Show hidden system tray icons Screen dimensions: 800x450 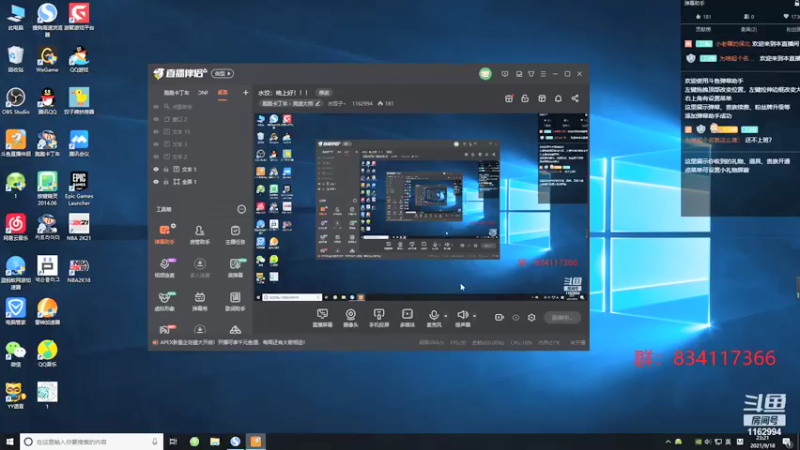click(668, 442)
